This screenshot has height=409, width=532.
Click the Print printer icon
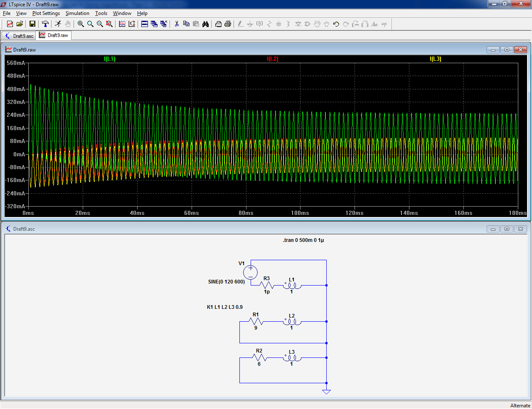point(228,24)
